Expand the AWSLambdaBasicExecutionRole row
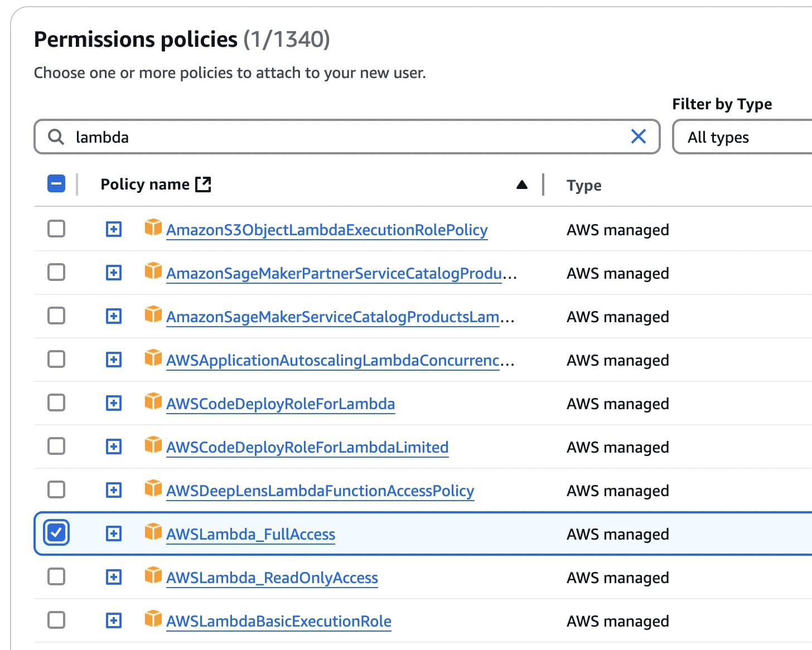The width and height of the screenshot is (812, 650). (114, 620)
